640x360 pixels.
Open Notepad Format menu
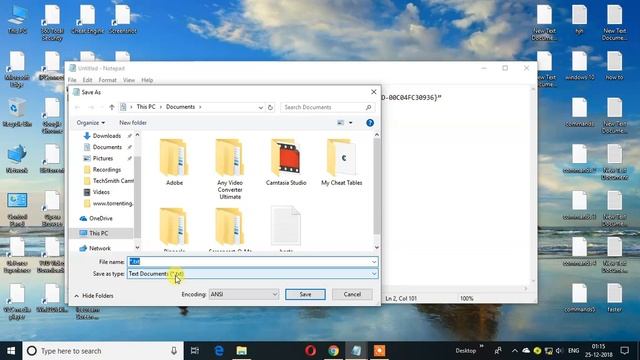coord(107,80)
